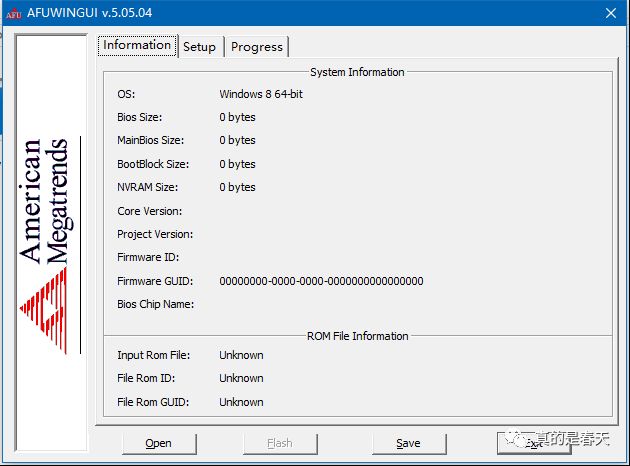Click the Save button
Viewport: 630px width, 466px height.
coord(409,444)
